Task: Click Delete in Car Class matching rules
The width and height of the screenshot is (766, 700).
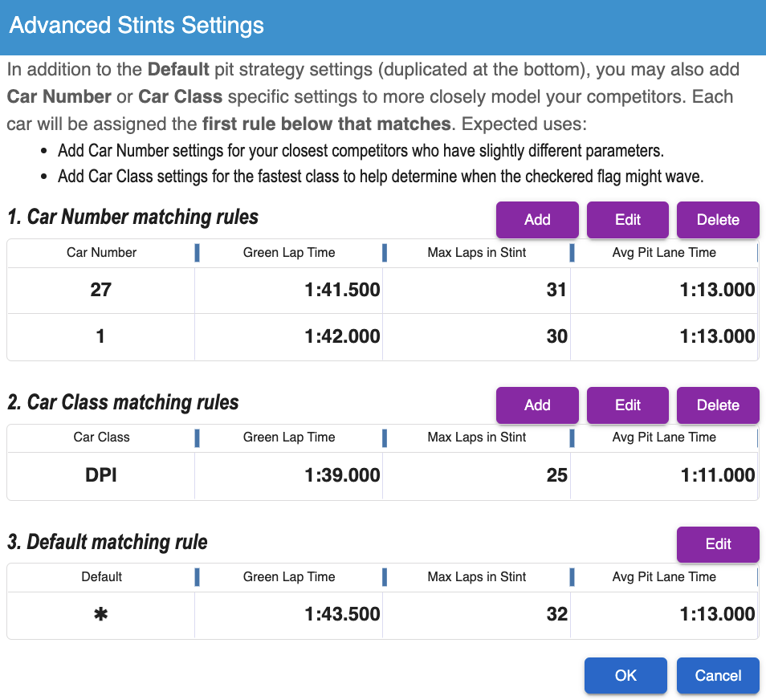Action: click(x=717, y=405)
